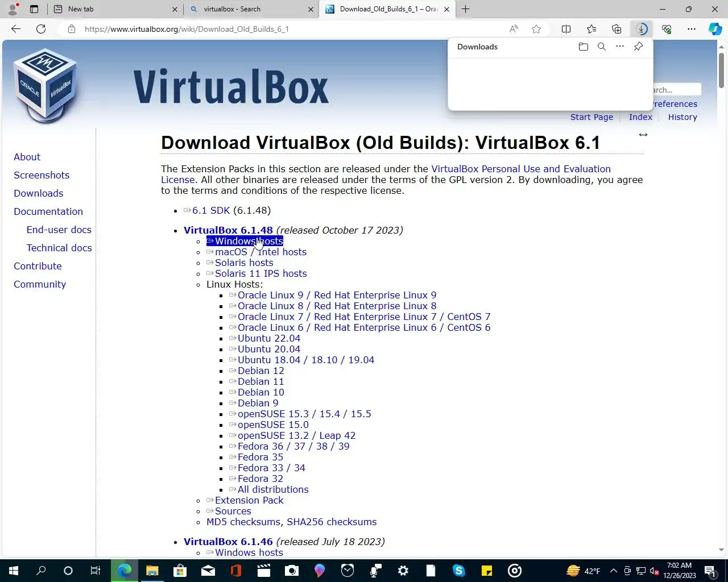Open About page in sidebar

[27, 157]
